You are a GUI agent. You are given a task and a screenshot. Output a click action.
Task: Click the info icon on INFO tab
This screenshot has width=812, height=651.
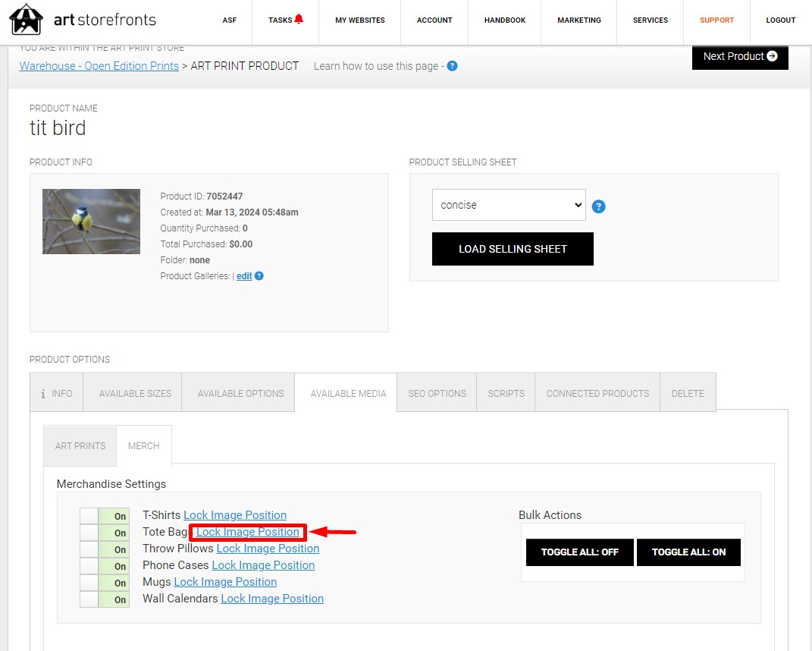click(x=43, y=394)
